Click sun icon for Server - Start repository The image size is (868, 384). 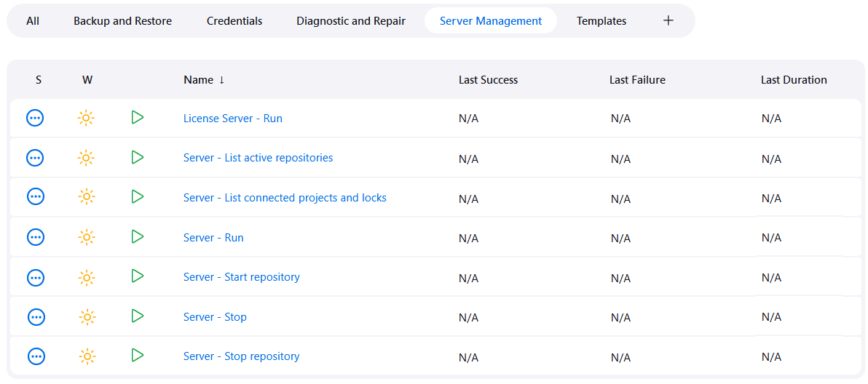pos(87,277)
